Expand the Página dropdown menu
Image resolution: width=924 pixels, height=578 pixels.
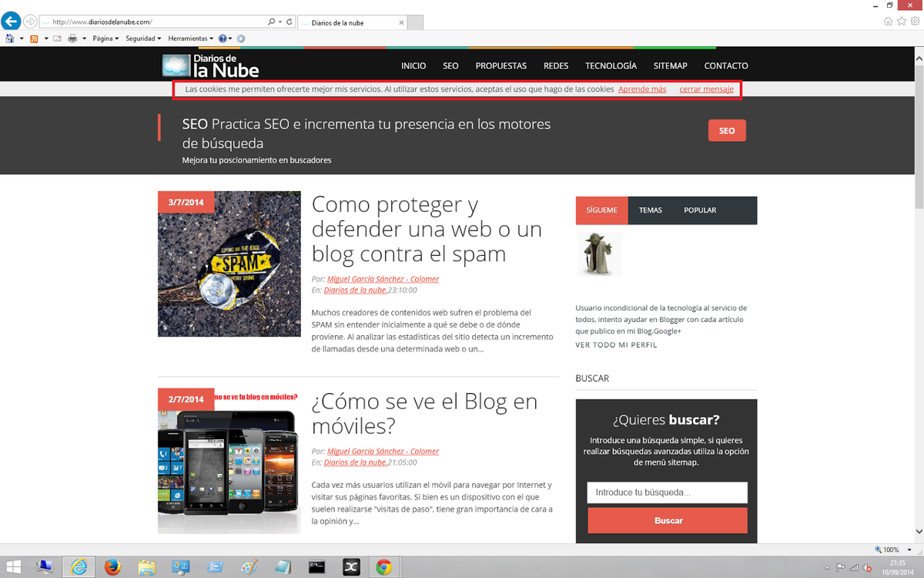[x=105, y=39]
